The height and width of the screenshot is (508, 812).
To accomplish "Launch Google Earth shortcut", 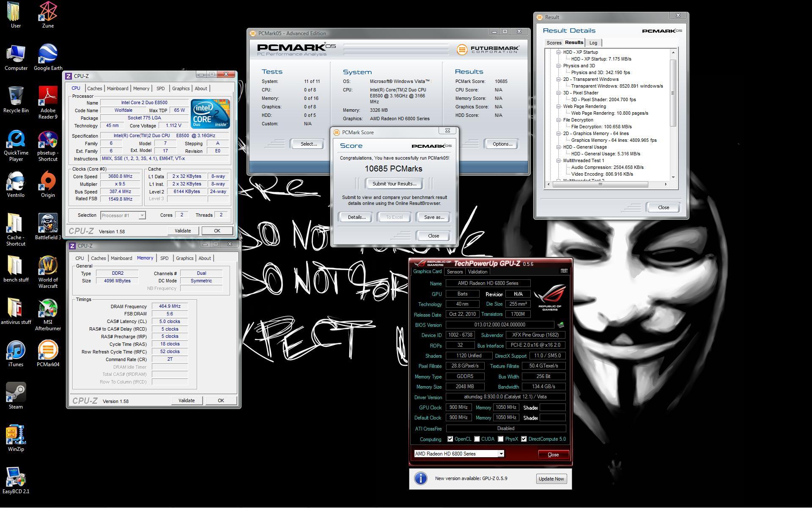I will coord(48,57).
